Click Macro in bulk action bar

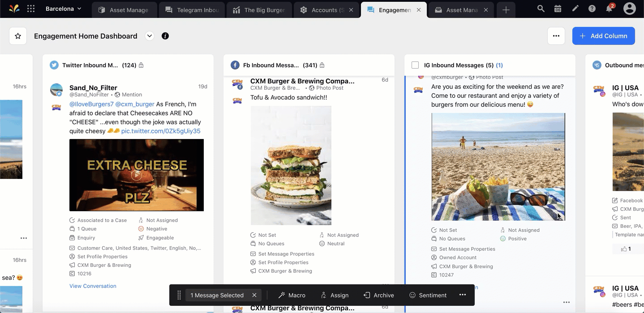click(x=292, y=295)
